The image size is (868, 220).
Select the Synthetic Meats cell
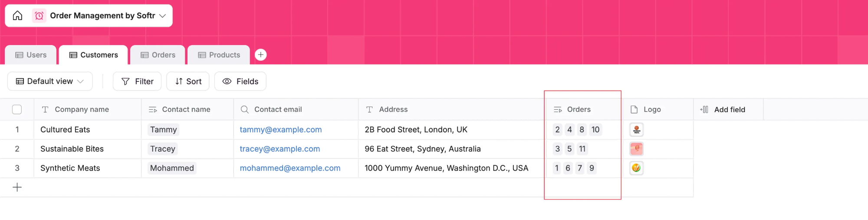click(88, 168)
